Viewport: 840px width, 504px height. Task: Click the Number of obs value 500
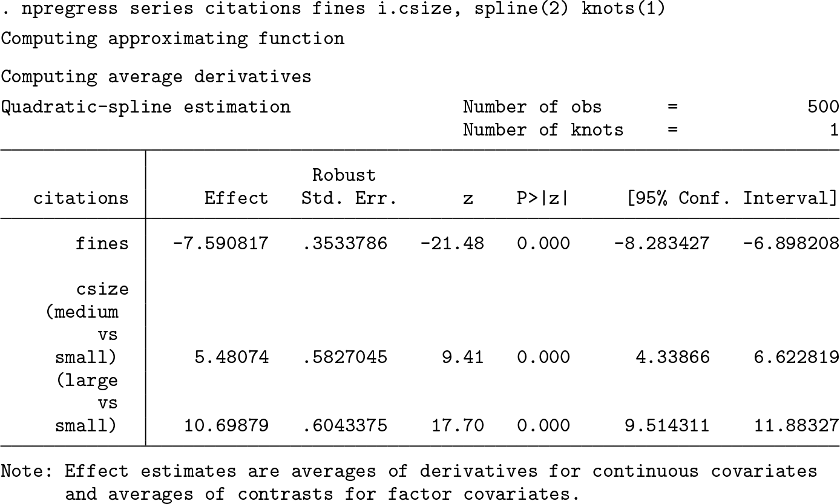click(x=823, y=107)
